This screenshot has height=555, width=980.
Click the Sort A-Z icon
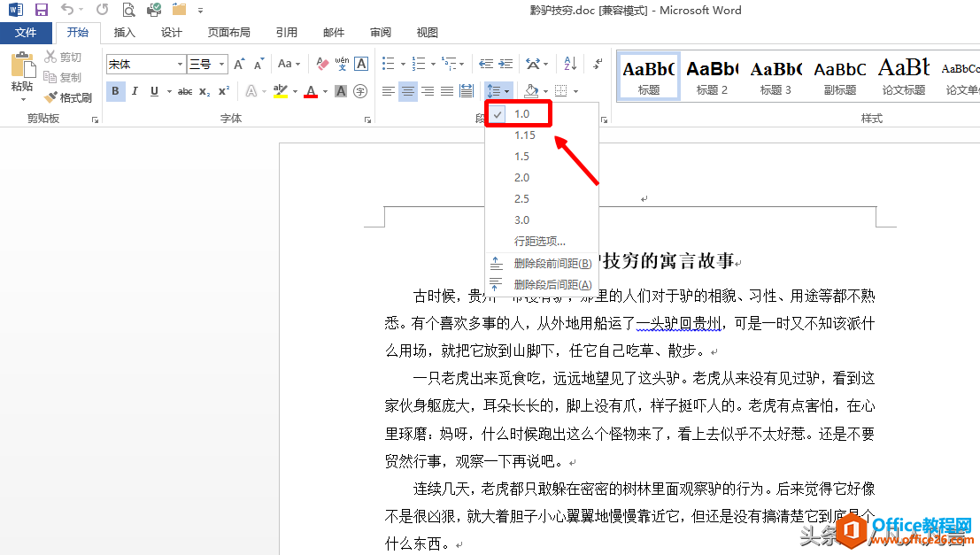pos(570,64)
